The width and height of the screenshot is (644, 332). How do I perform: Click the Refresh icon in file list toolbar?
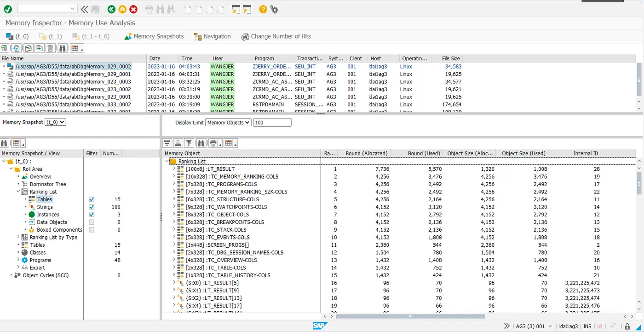pyautogui.click(x=16, y=48)
